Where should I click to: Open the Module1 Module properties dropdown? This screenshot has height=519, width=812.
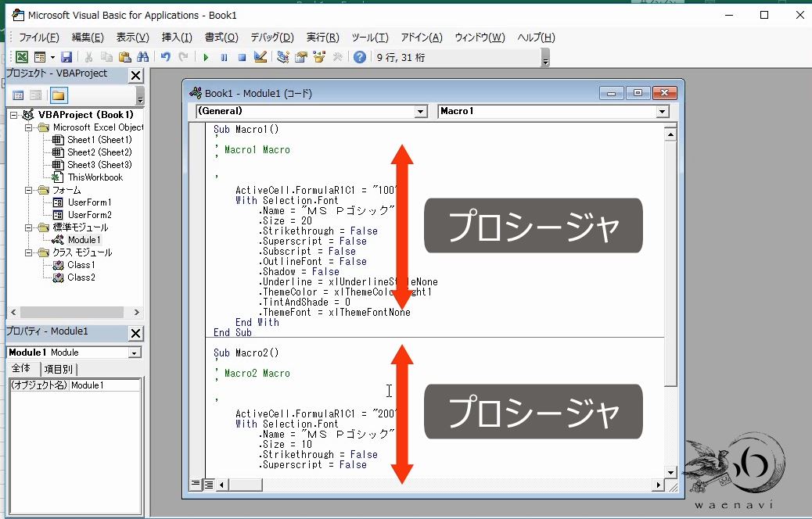(134, 353)
